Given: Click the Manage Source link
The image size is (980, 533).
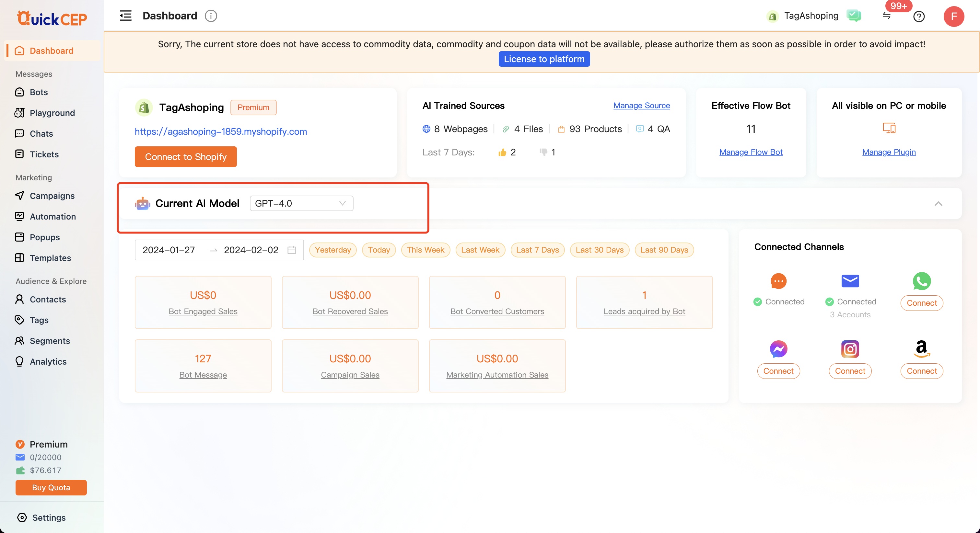Looking at the screenshot, I should click(x=641, y=105).
